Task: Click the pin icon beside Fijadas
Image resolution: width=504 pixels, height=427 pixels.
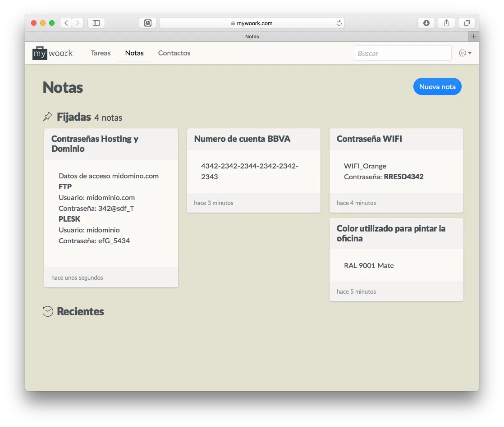Action: [48, 117]
